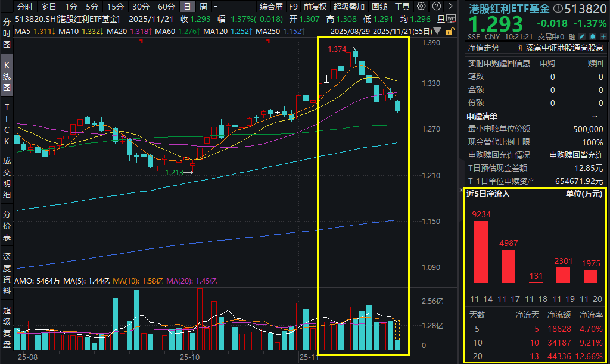Click the F9 button in the toolbar
This screenshot has width=610, height=364.
coord(292,7)
